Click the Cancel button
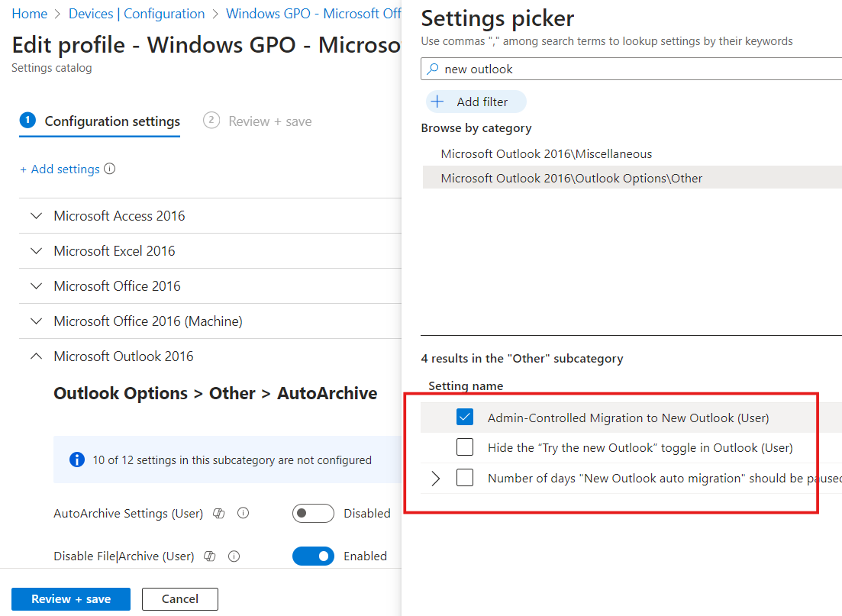Viewport: 842px width, 616px height. 180,598
